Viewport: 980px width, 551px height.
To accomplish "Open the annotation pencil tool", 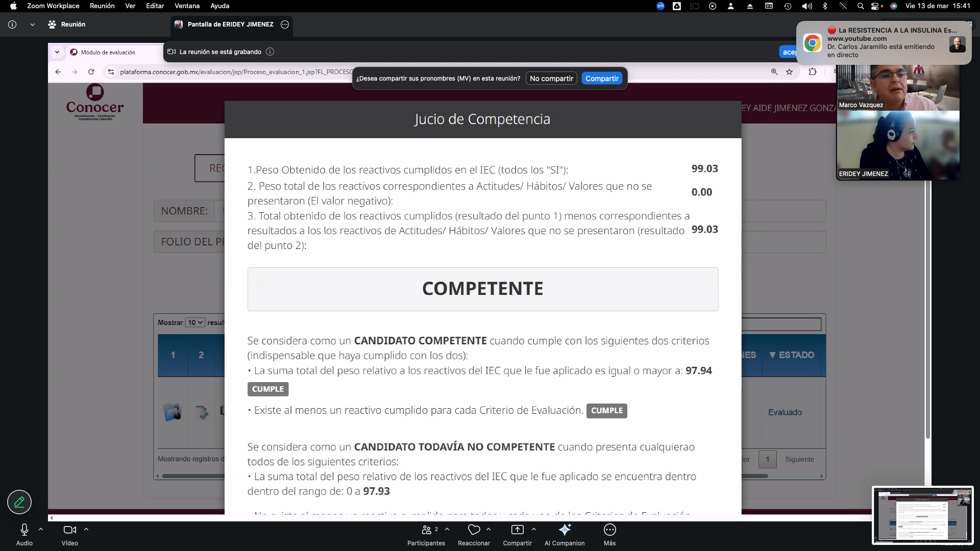I will point(19,502).
